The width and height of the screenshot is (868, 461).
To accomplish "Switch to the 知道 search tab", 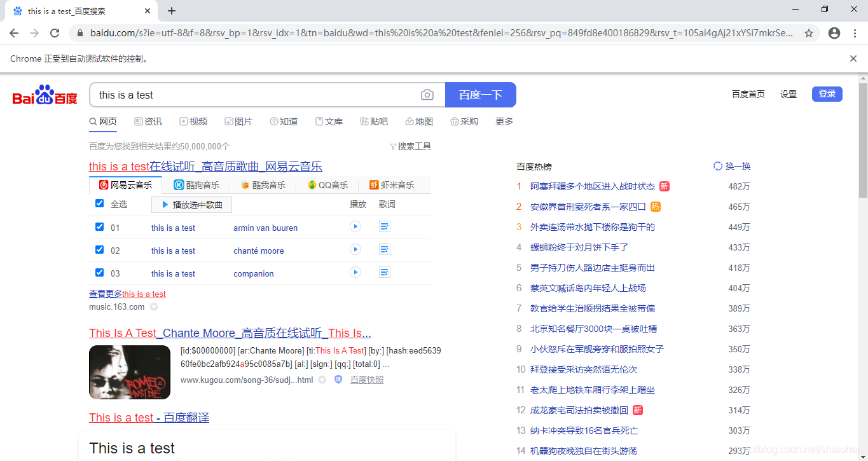I will (284, 121).
